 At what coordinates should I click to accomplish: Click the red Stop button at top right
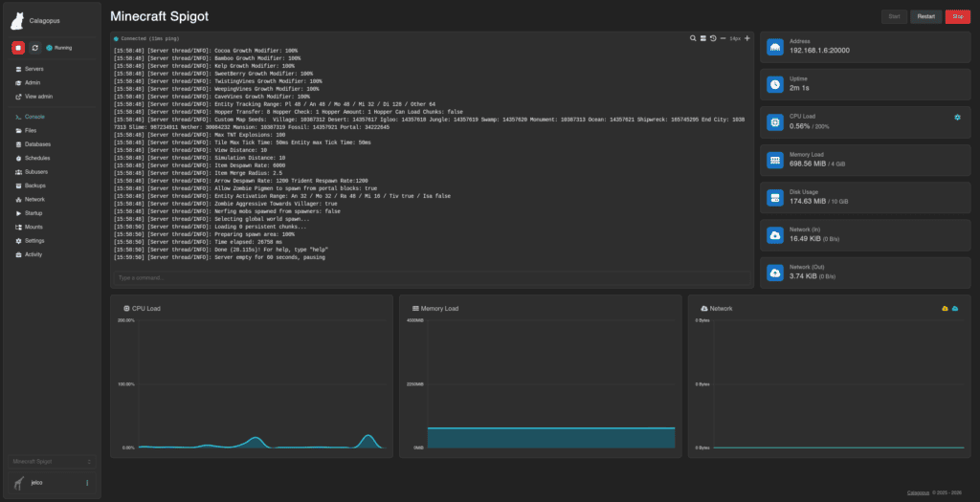(957, 17)
